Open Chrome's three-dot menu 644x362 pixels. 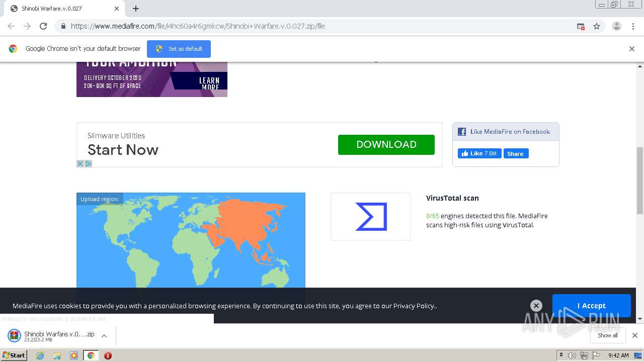633,26
